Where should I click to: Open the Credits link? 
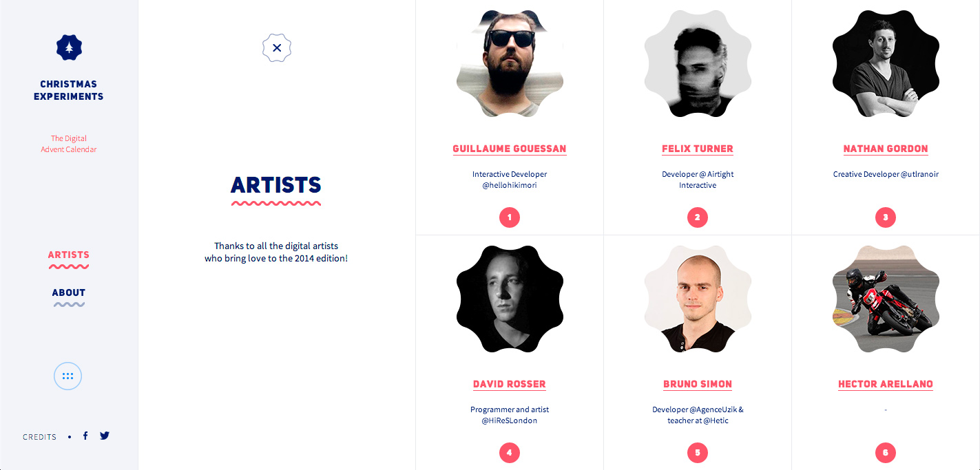pyautogui.click(x=40, y=437)
